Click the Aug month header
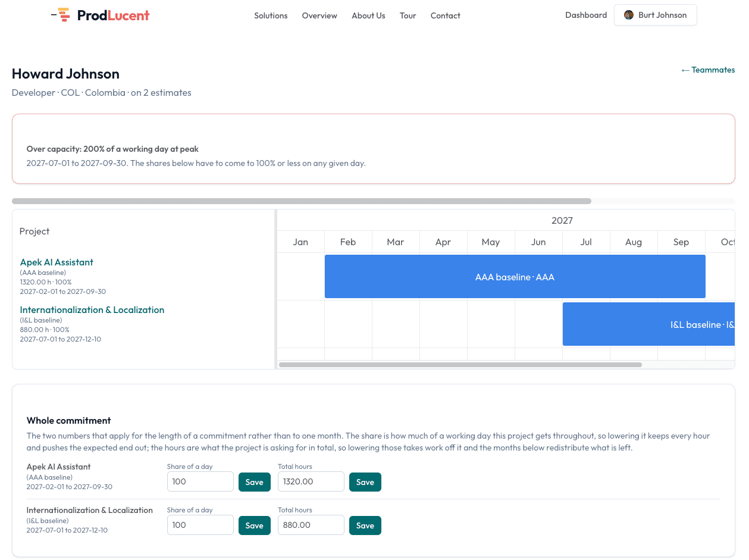Viewport: 749px width, 560px height. coord(634,242)
